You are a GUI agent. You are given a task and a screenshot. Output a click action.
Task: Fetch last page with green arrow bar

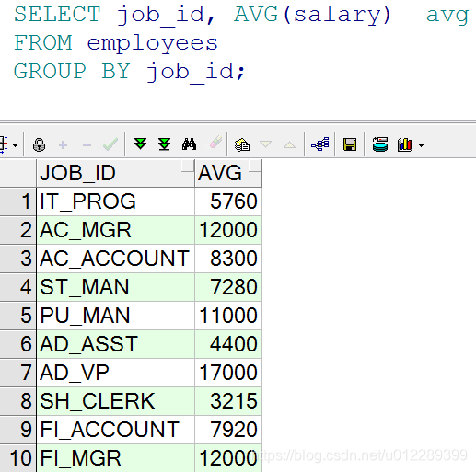(x=165, y=144)
